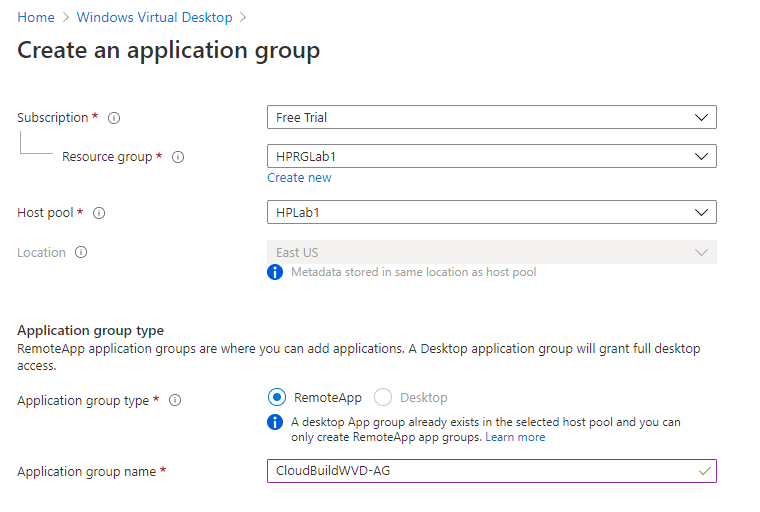Go to Windows Virtual Desktop breadcrumb
Viewport: 760px width, 512px height.
[155, 17]
